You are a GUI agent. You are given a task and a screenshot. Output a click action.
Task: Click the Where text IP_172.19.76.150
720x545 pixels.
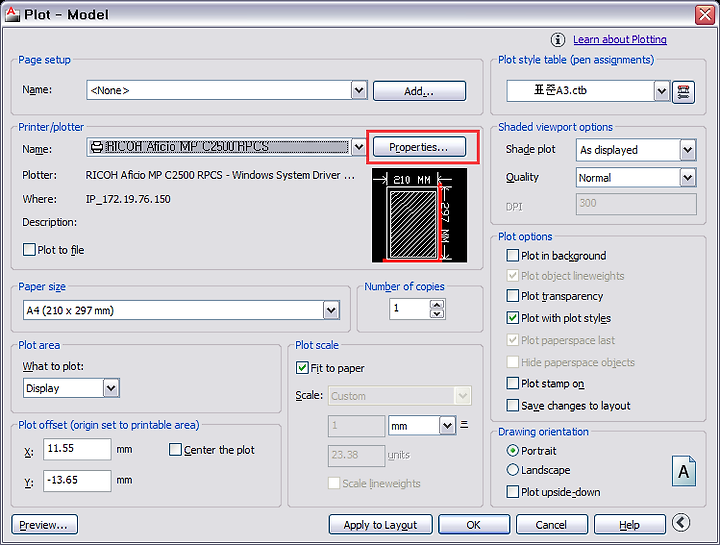[x=128, y=199]
